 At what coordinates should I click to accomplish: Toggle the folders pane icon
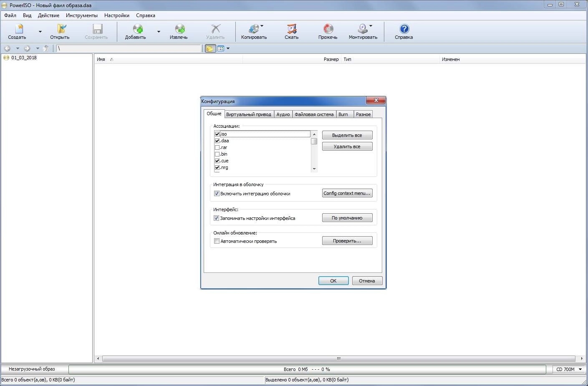[x=209, y=48]
